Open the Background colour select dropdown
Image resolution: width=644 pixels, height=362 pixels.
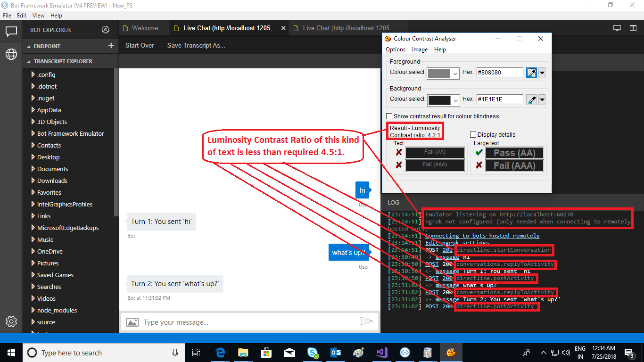click(455, 99)
